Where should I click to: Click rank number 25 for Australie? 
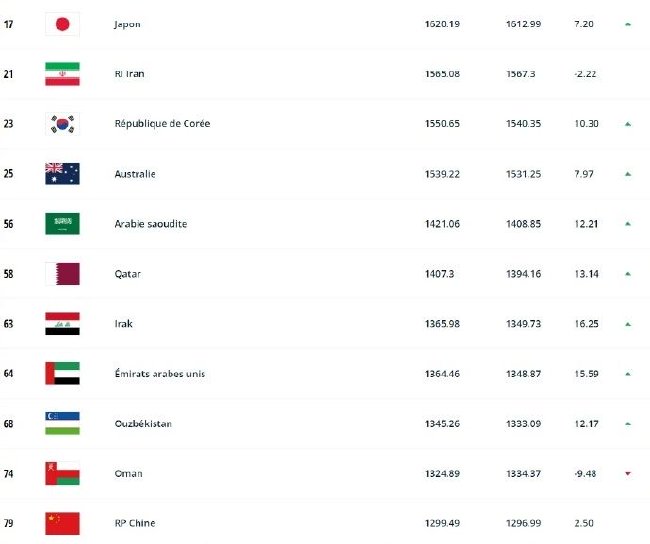(8, 173)
